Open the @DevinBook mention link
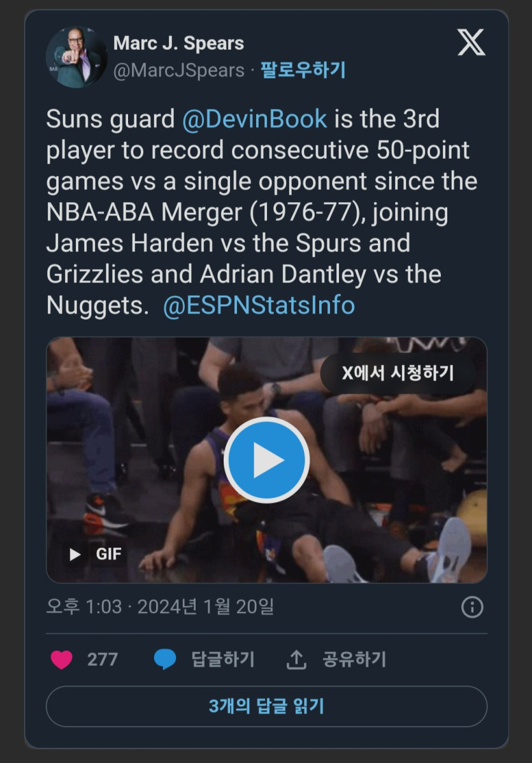 [254, 119]
